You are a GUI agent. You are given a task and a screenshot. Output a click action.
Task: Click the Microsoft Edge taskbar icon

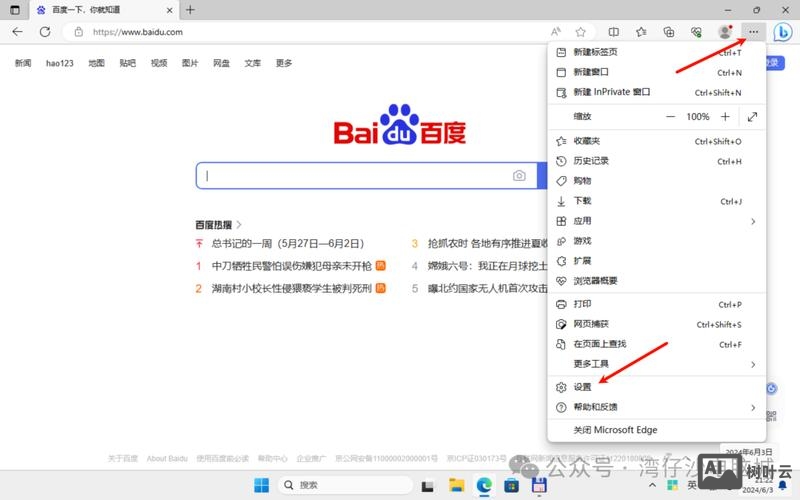(x=484, y=485)
